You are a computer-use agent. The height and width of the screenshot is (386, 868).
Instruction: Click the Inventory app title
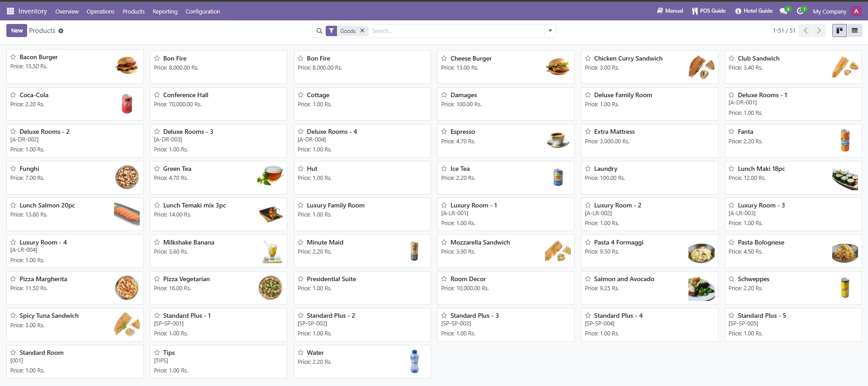click(x=33, y=11)
